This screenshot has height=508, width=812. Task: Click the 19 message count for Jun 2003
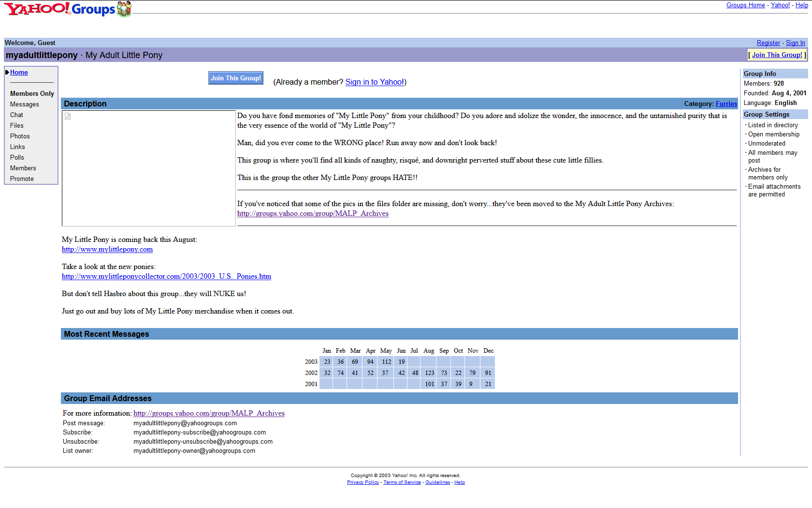pos(402,362)
